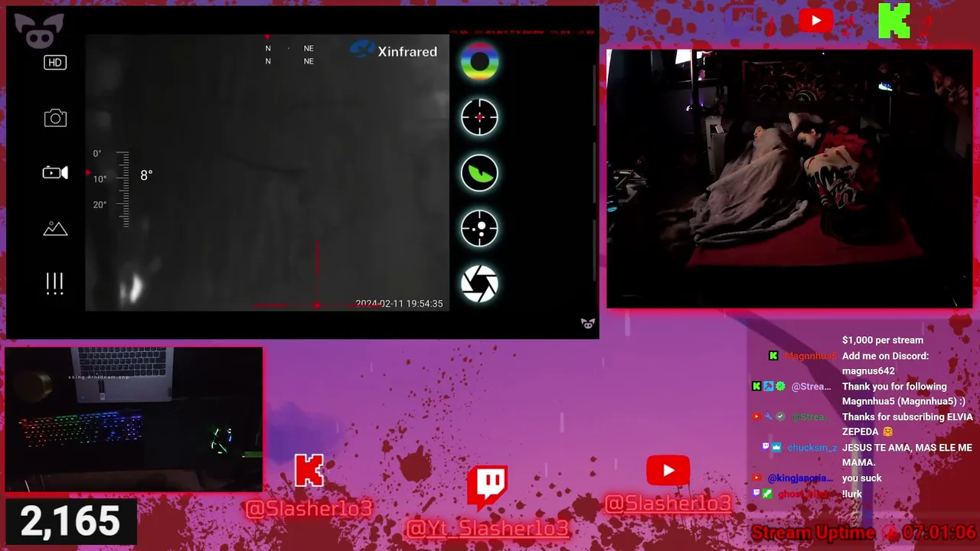The width and height of the screenshot is (980, 551).
Task: Click the red Kick logo above @Slasher1o3
Action: (309, 471)
